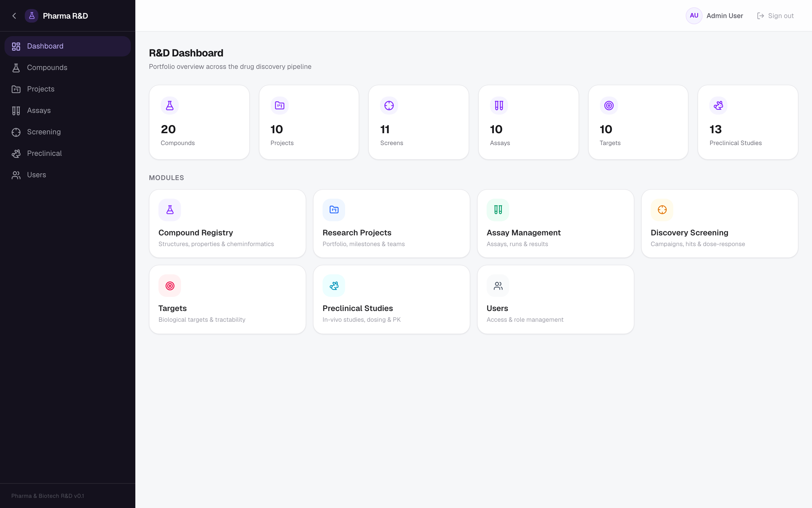Click Preclinical Studies teal rabbit icon
The width and height of the screenshot is (812, 508).
coord(334,286)
